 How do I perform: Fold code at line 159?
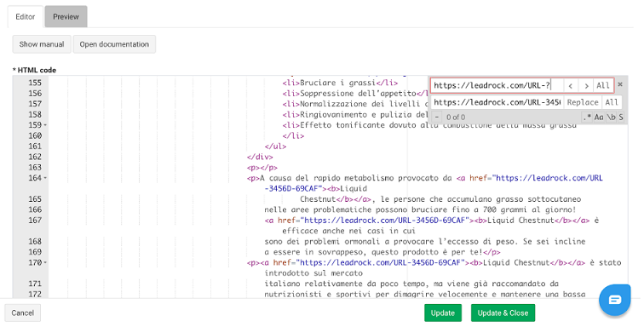click(x=45, y=125)
